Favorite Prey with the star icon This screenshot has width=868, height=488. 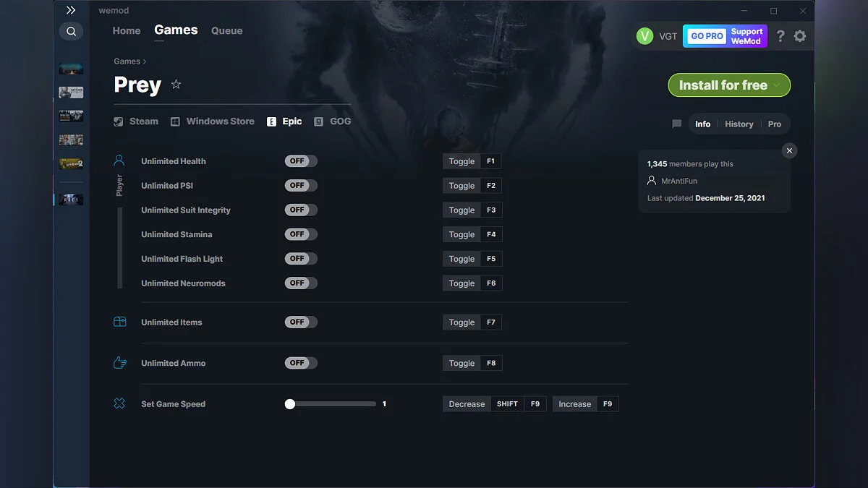[176, 85]
